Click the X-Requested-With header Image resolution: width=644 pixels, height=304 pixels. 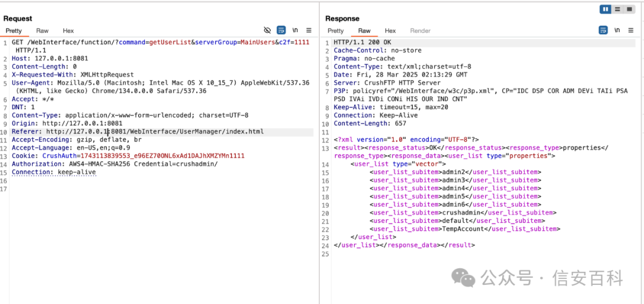(x=73, y=75)
